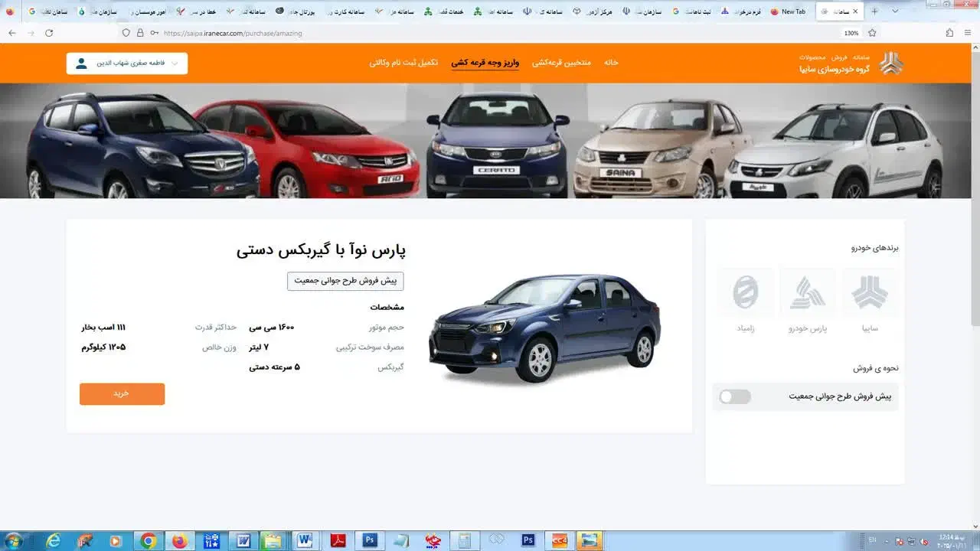Select the Saipa brand icon in sidebar

pyautogui.click(x=871, y=291)
